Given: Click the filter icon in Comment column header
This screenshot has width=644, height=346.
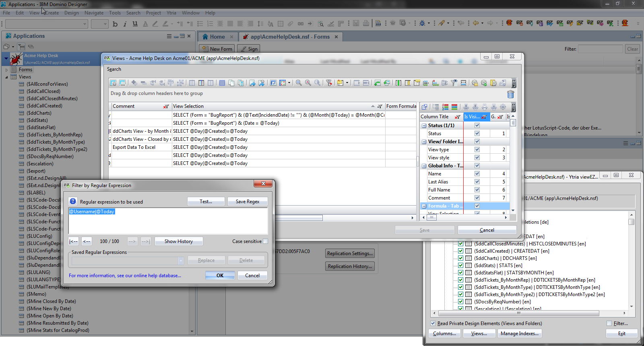Looking at the screenshot, I should pos(166,107).
